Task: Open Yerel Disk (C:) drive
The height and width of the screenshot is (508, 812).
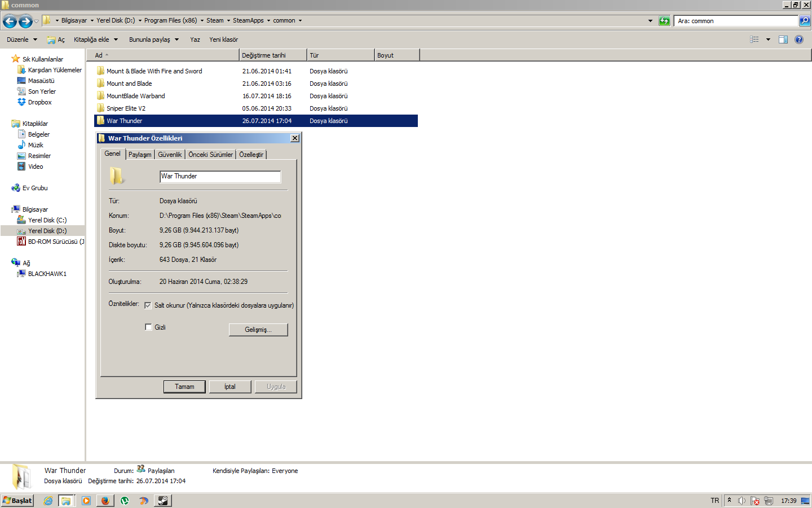Action: click(47, 220)
